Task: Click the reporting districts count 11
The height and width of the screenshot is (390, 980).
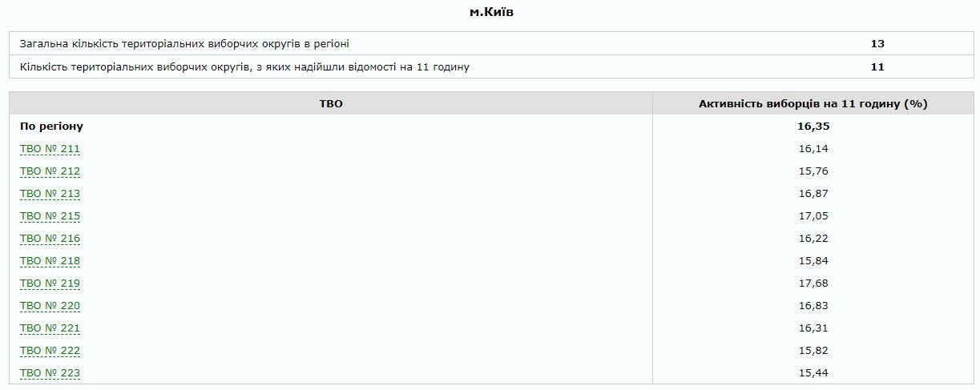Action: (x=877, y=67)
